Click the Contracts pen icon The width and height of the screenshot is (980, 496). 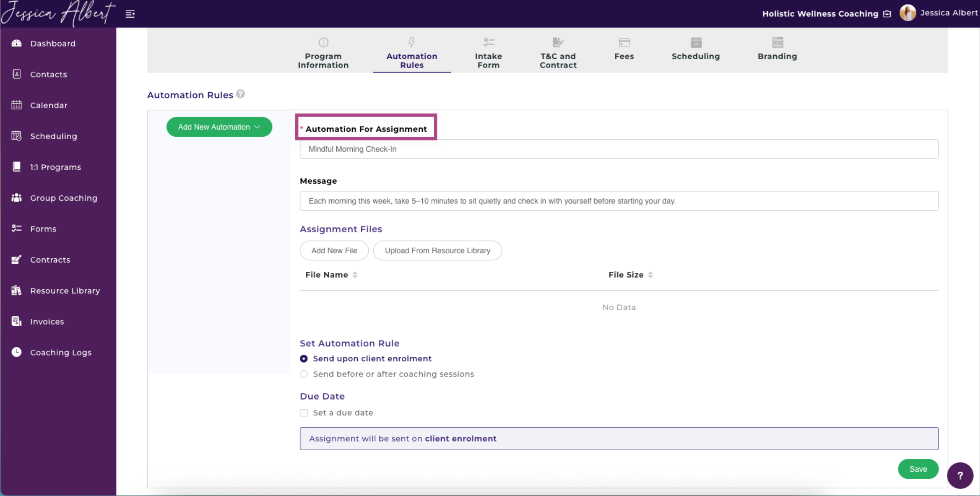point(16,260)
